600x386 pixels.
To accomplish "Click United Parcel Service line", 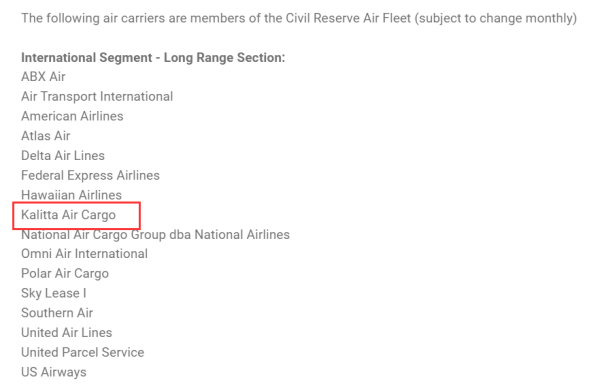I will pyautogui.click(x=83, y=352).
